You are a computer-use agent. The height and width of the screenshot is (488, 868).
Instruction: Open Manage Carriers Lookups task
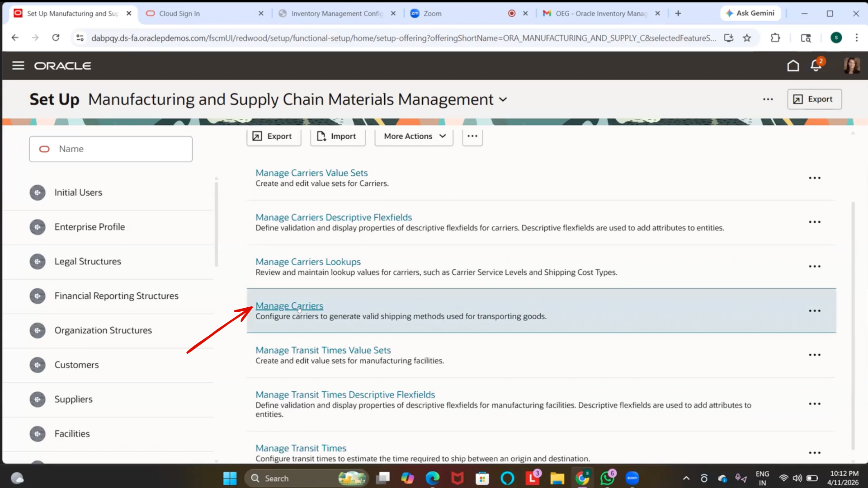308,262
